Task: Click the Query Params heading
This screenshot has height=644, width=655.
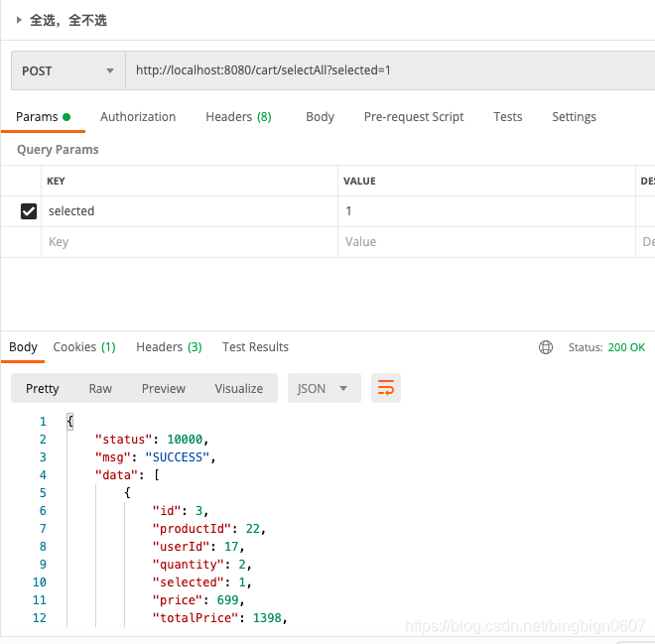Action: (58, 150)
